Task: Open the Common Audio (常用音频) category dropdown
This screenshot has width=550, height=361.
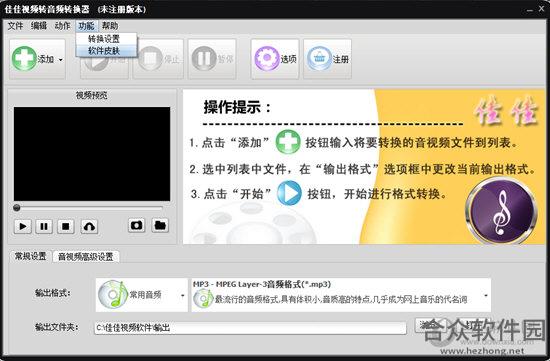Action: (x=142, y=295)
